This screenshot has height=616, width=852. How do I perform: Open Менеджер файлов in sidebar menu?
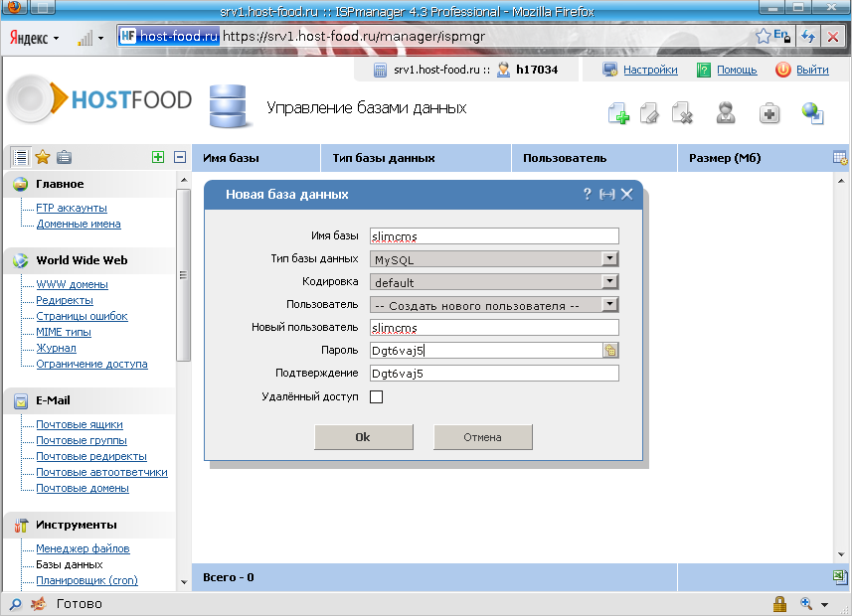[83, 548]
